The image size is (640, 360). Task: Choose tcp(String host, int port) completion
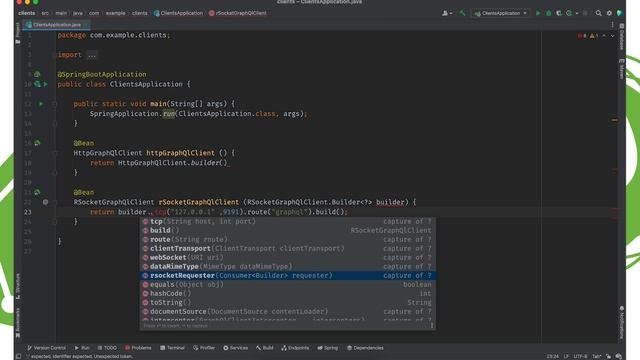[x=288, y=221]
